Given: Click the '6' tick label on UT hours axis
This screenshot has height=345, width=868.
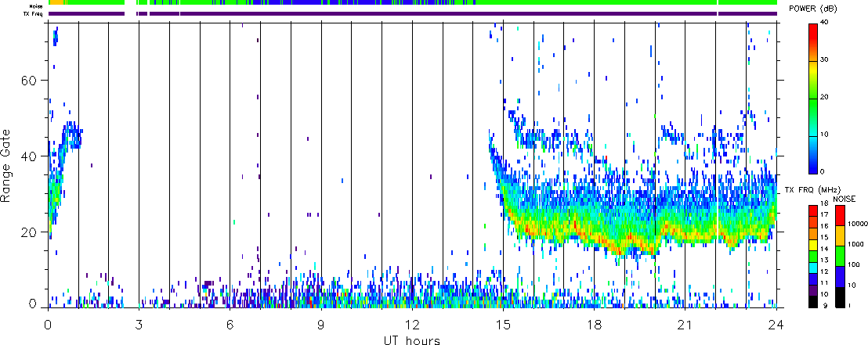Looking at the screenshot, I should click(x=230, y=325).
